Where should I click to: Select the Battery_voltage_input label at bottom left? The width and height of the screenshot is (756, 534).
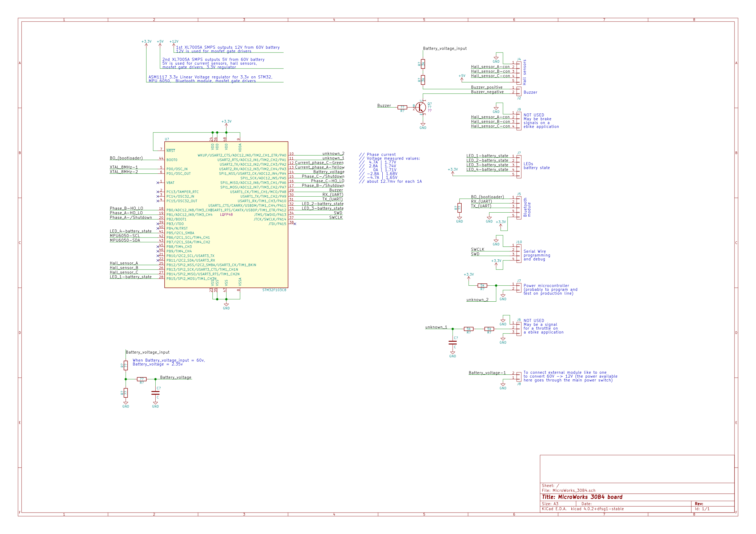147,352
